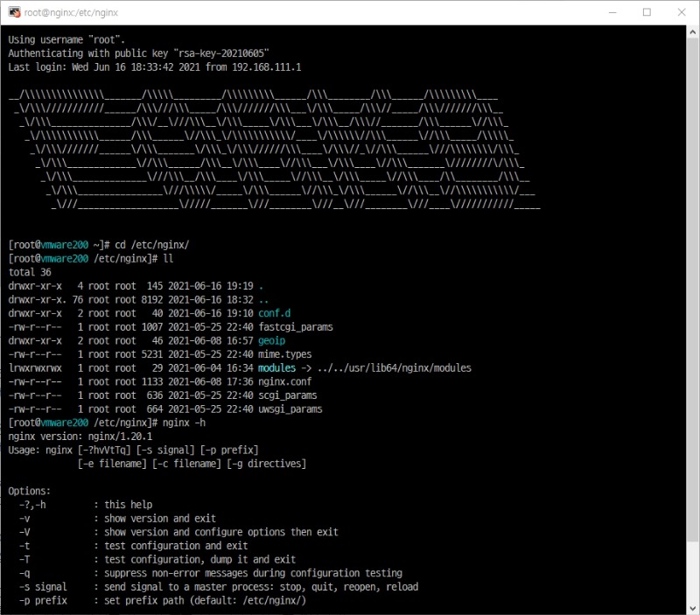Maximize the root@nginx terminal window
This screenshot has height=615, width=700.
(x=647, y=12)
